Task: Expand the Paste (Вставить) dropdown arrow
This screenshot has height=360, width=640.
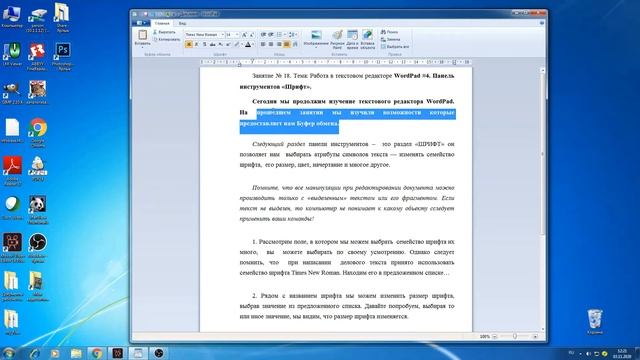Action: click(142, 47)
